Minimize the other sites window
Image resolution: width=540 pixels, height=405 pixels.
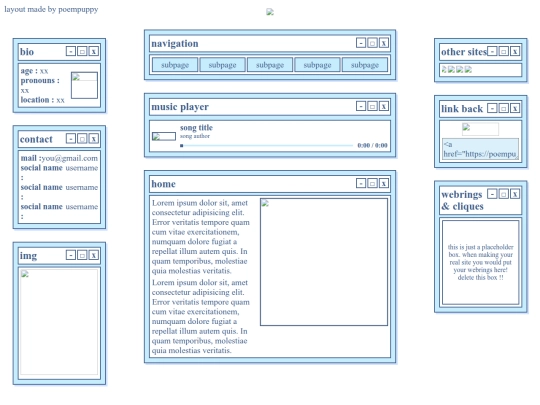492,51
